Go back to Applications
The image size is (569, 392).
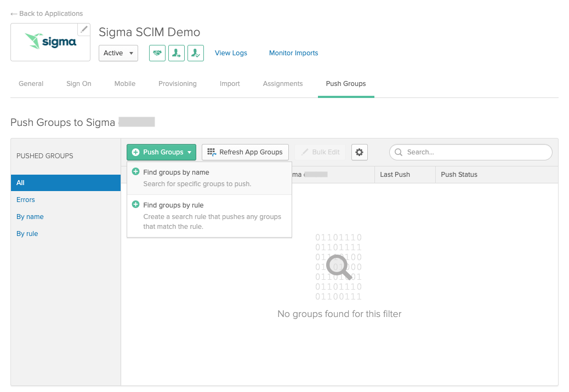[x=47, y=13]
